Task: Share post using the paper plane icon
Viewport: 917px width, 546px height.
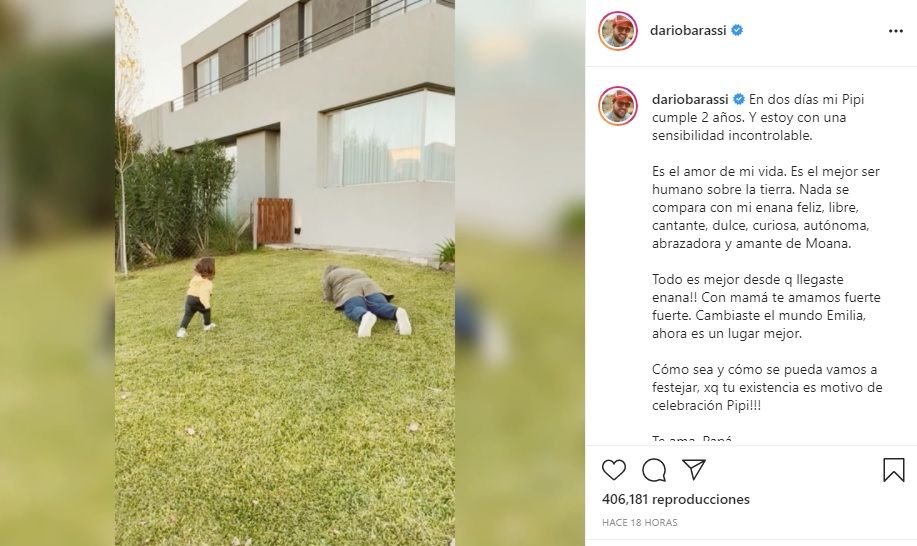Action: [694, 469]
